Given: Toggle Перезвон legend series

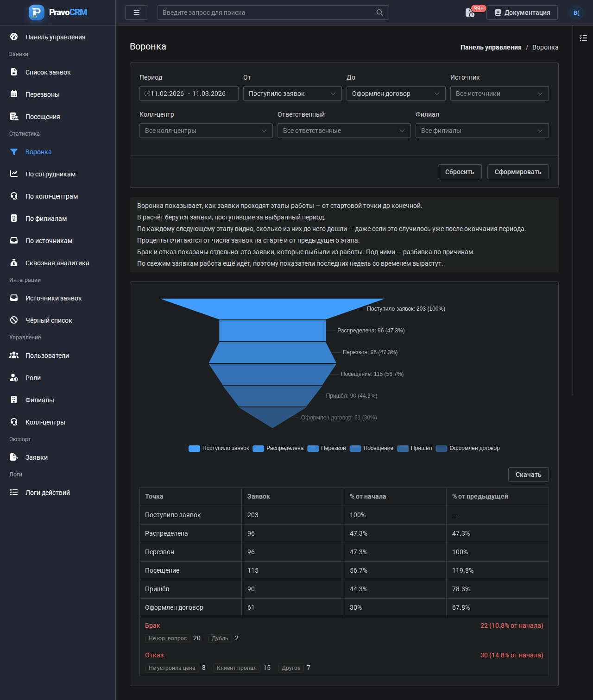Looking at the screenshot, I should click(327, 448).
